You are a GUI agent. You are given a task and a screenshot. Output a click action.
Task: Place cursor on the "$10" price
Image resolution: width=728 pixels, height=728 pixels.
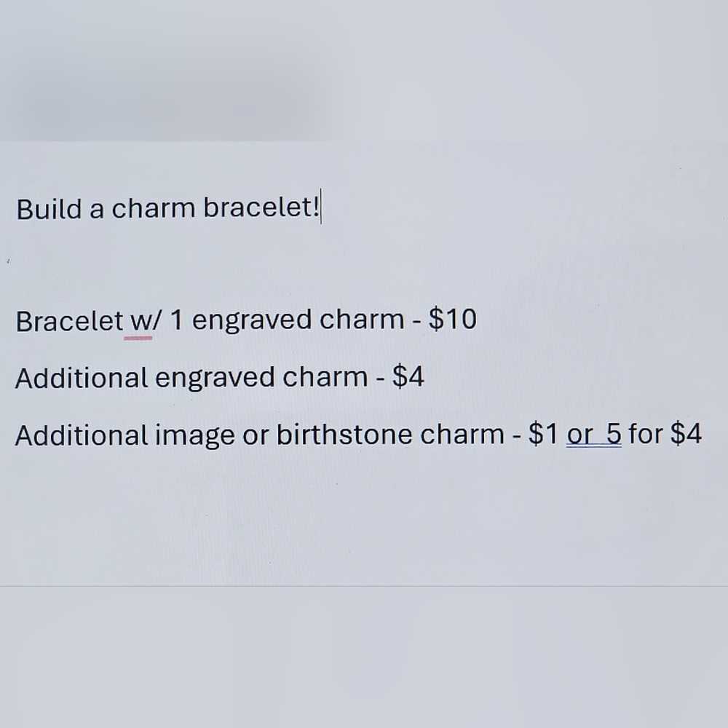452,320
